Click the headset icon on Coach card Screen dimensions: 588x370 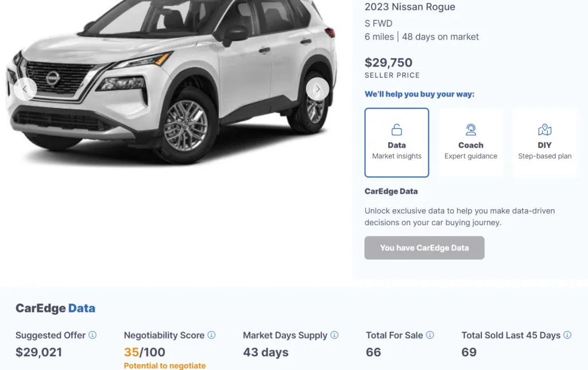[x=471, y=129]
